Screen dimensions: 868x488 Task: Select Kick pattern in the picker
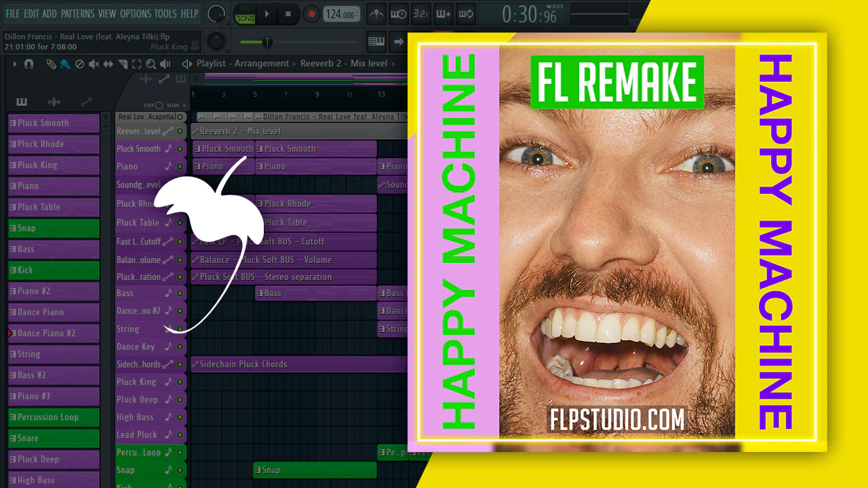click(x=54, y=270)
